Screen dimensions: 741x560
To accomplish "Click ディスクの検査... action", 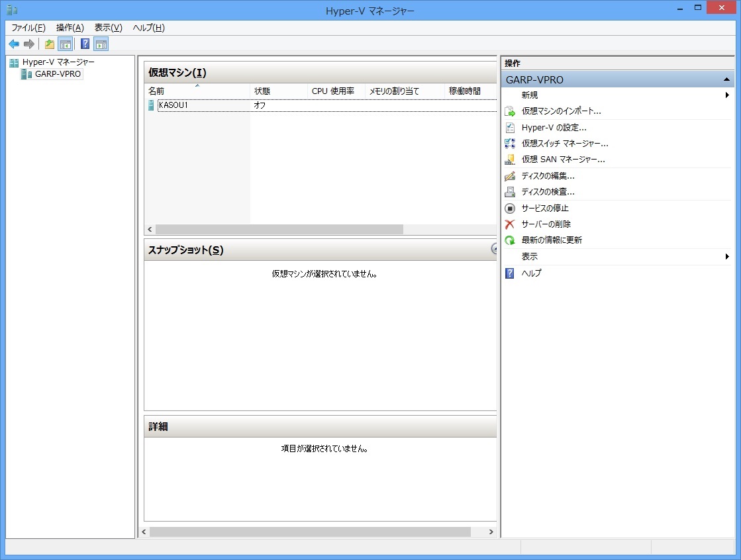I will tap(548, 192).
